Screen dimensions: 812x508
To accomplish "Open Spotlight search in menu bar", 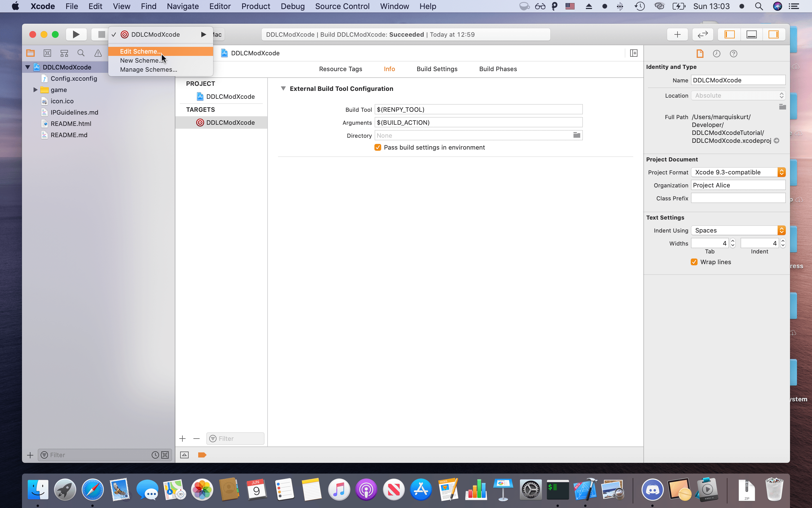I will tap(759, 6).
